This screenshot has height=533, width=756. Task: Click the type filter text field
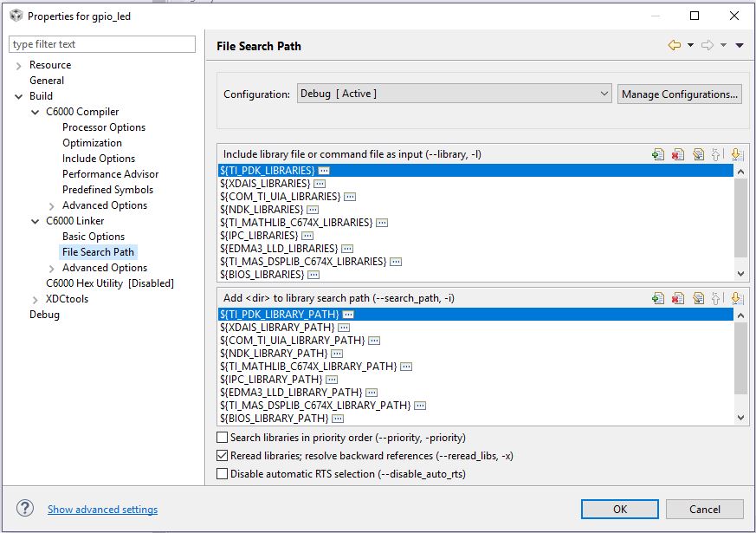tap(102, 44)
